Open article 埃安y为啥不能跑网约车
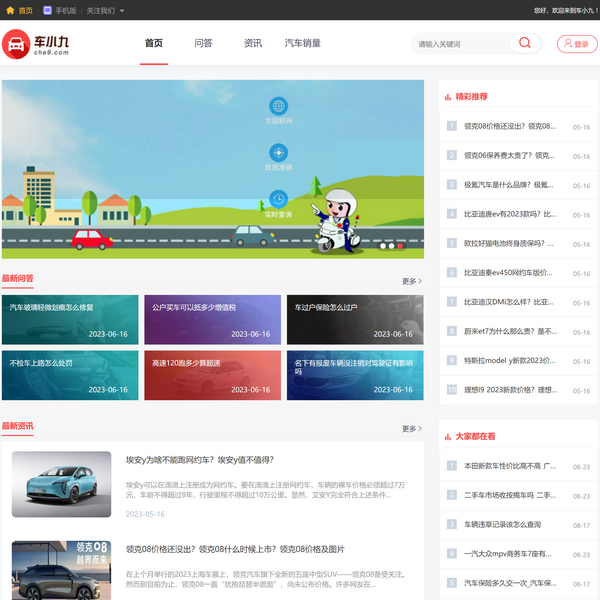The image size is (600, 600). [x=199, y=460]
